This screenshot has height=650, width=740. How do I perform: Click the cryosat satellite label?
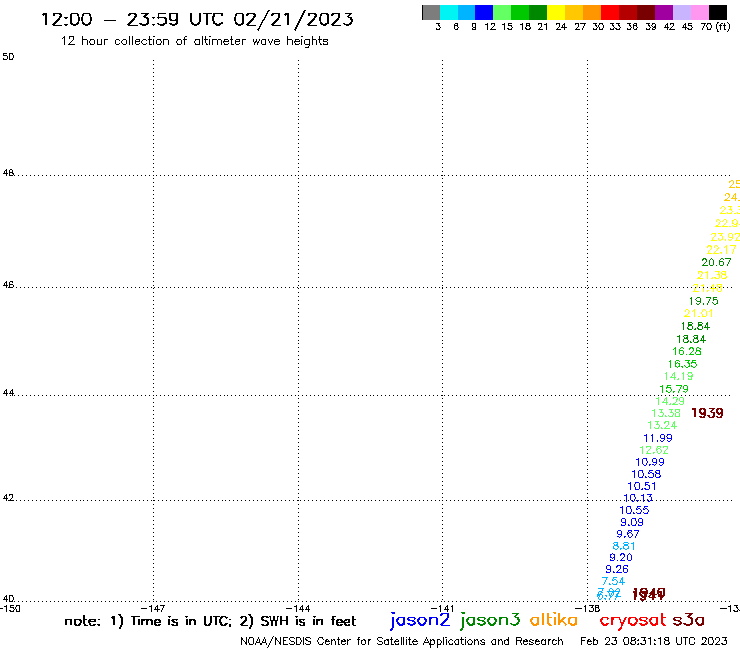[633, 621]
